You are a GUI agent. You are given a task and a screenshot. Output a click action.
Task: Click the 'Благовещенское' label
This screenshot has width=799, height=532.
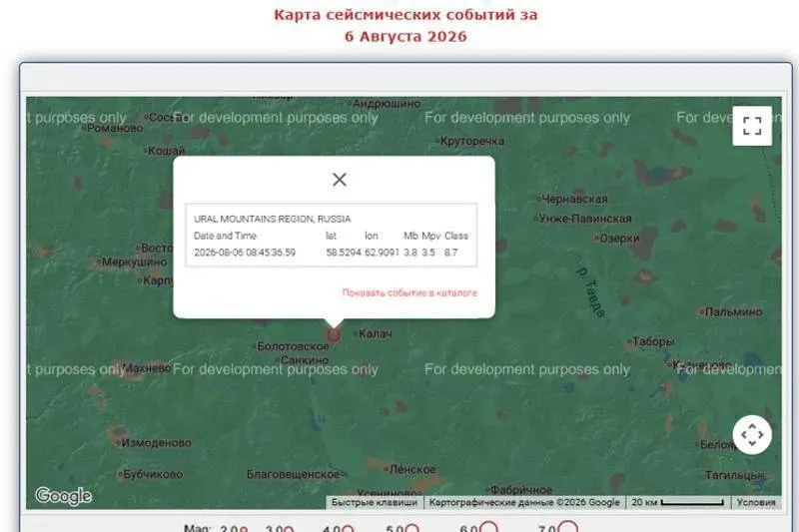click(295, 474)
